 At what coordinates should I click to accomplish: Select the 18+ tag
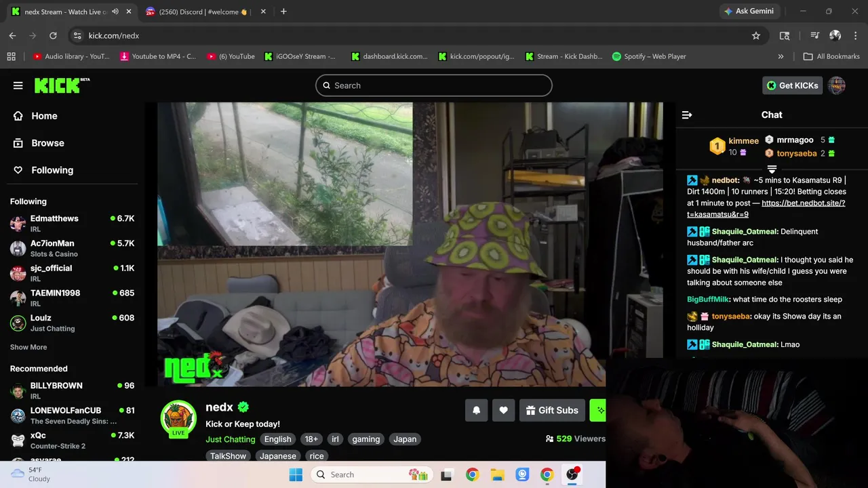point(311,439)
